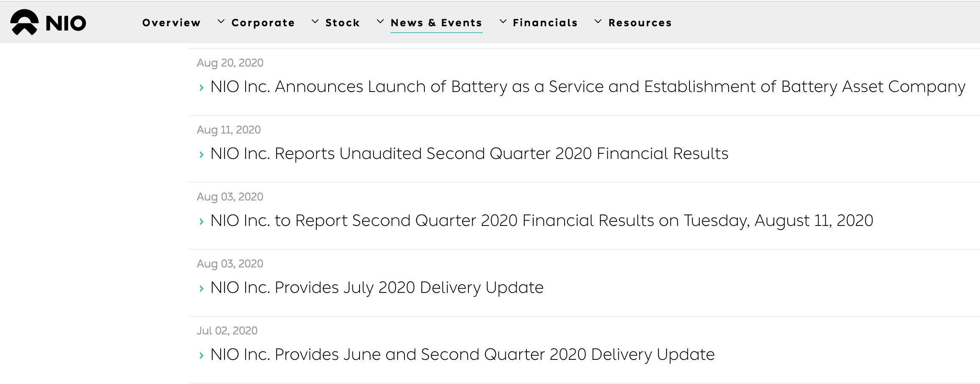Click the arrow icon beside Unaudited Second Quarter results

[202, 155]
